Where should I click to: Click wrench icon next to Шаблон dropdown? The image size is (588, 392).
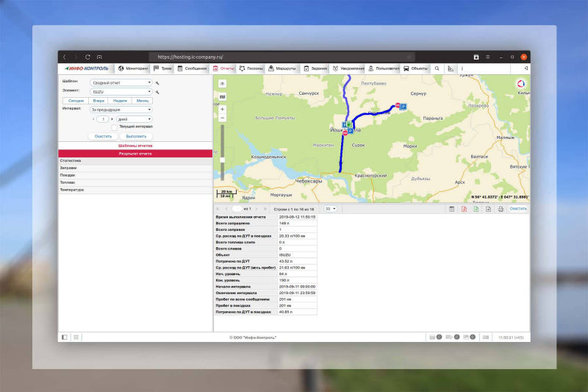157,82
